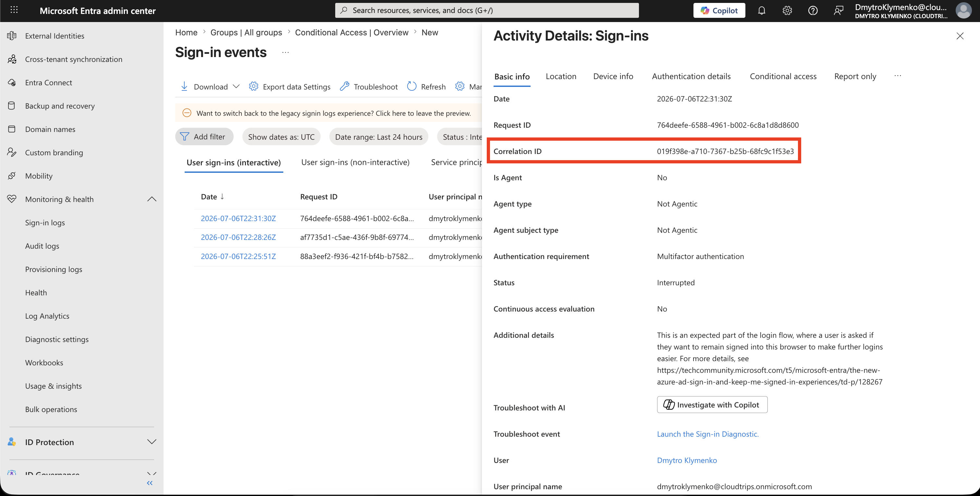The image size is (980, 496).
Task: Open user Dmytro Klymenko link
Action: 687,460
